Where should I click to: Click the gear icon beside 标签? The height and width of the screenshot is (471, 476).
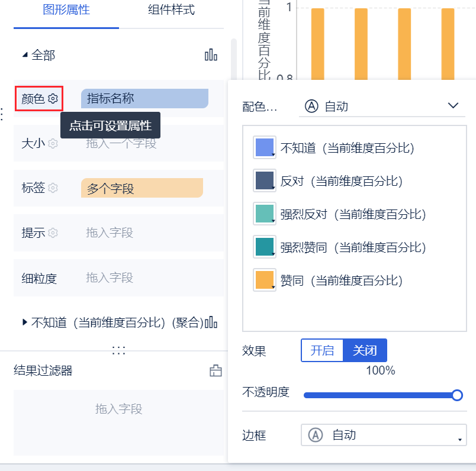point(53,188)
